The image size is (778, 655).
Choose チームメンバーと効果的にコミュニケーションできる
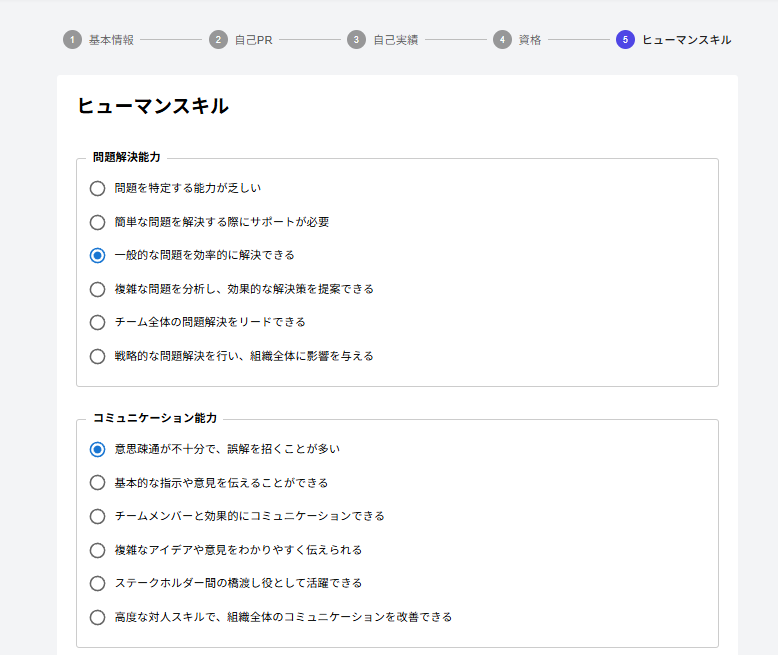[97, 516]
